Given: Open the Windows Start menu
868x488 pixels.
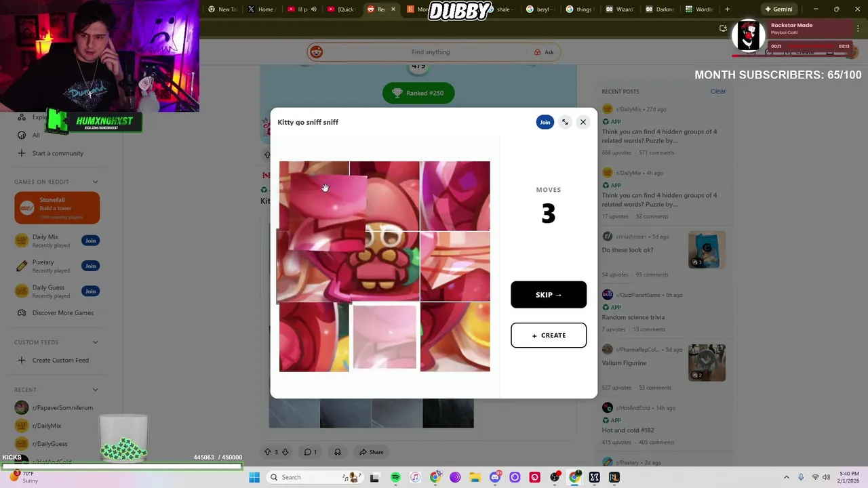Looking at the screenshot, I should pyautogui.click(x=254, y=477).
